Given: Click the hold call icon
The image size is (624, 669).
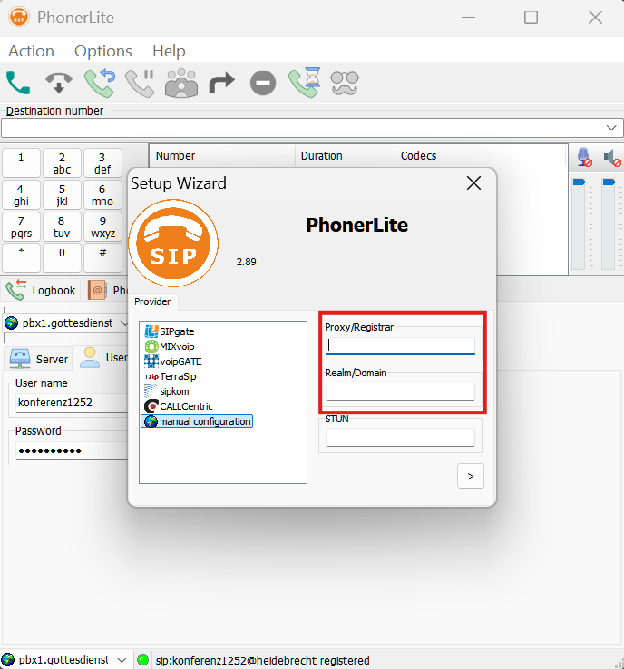Looking at the screenshot, I should point(140,83).
